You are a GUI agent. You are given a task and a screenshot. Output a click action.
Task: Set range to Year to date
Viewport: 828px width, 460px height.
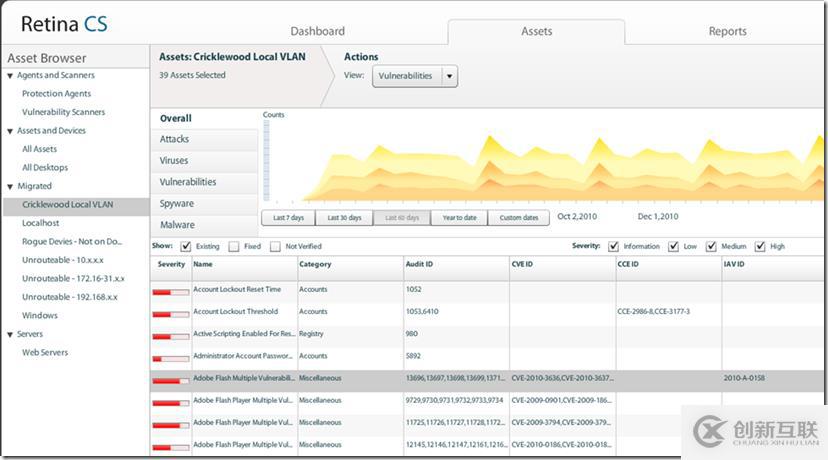click(459, 218)
